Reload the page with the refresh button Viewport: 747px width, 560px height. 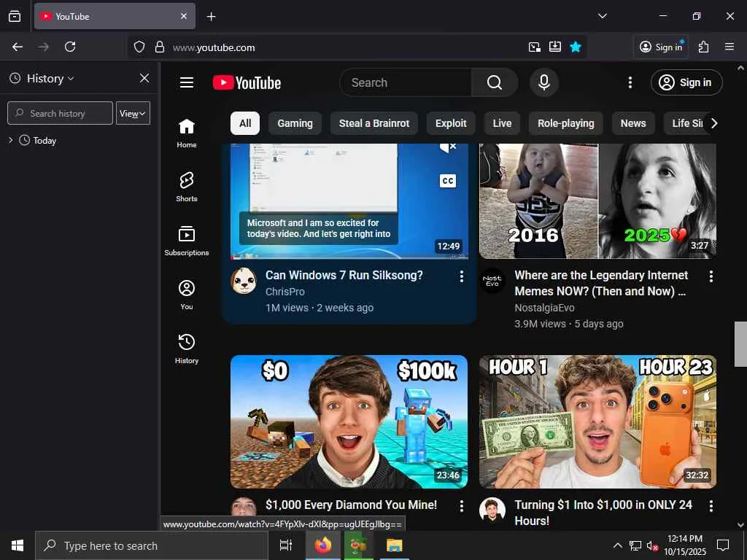click(x=70, y=47)
